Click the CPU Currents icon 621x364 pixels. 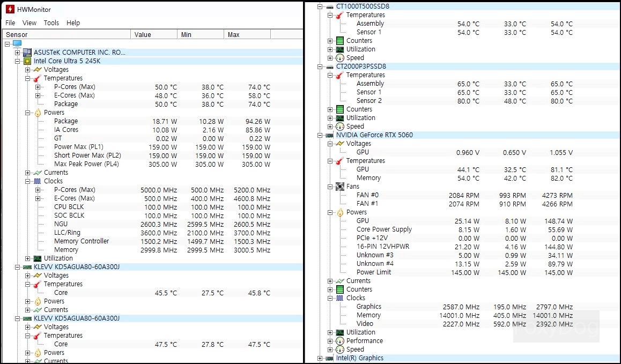click(x=38, y=173)
